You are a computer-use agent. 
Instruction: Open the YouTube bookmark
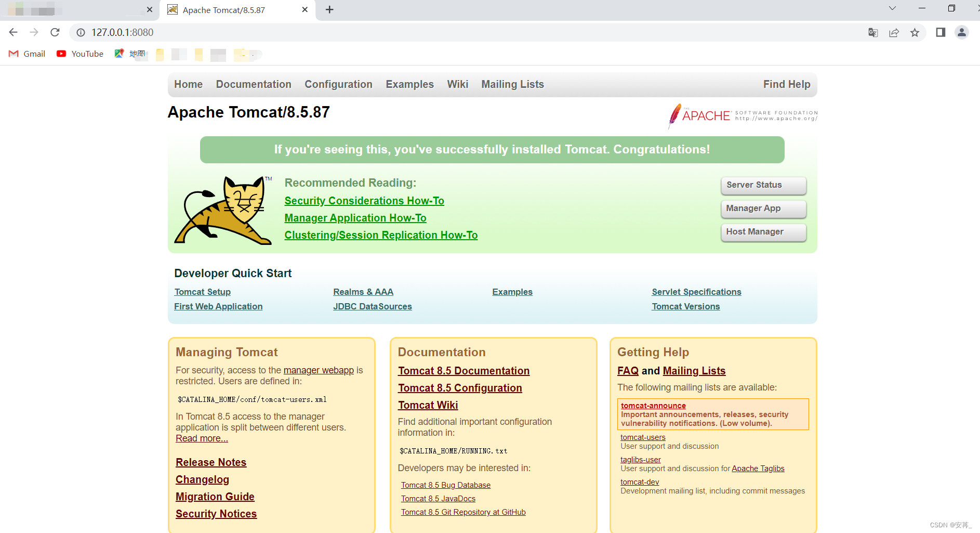point(80,54)
